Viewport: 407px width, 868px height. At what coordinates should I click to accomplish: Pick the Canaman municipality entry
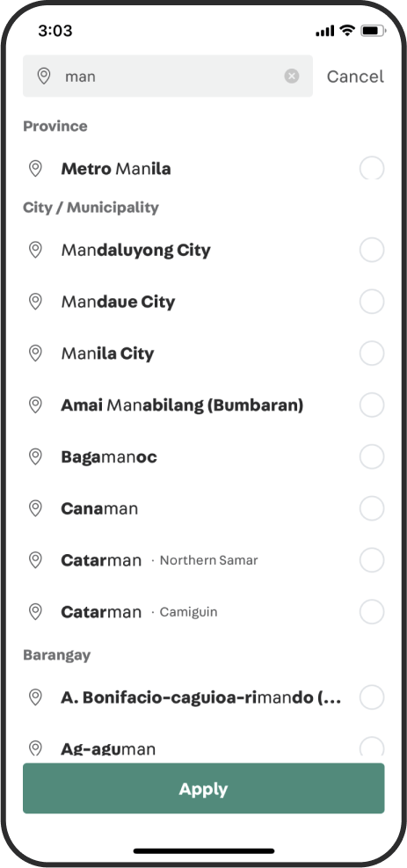click(204, 508)
